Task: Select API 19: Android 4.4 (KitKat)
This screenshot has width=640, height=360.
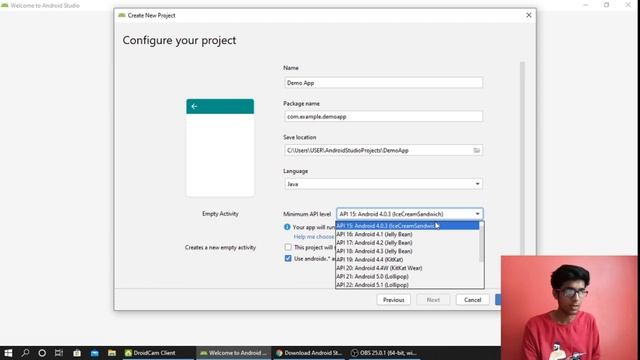Action: click(x=407, y=260)
